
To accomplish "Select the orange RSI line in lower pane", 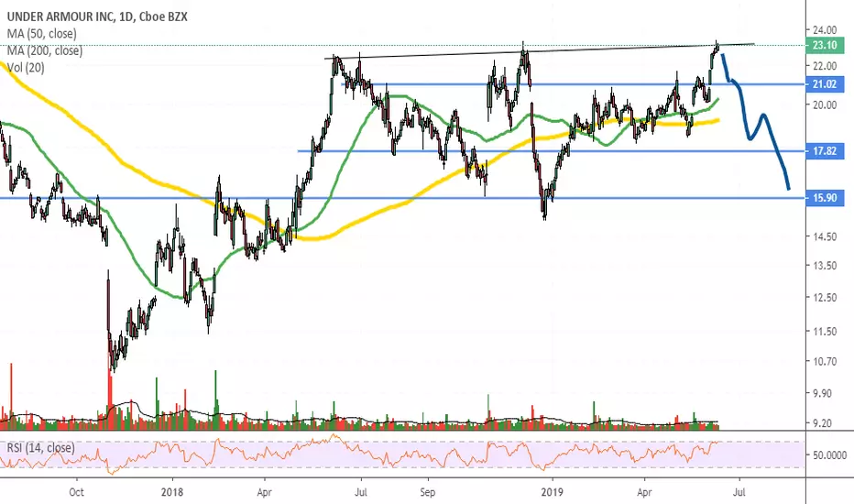I will tap(359, 454).
